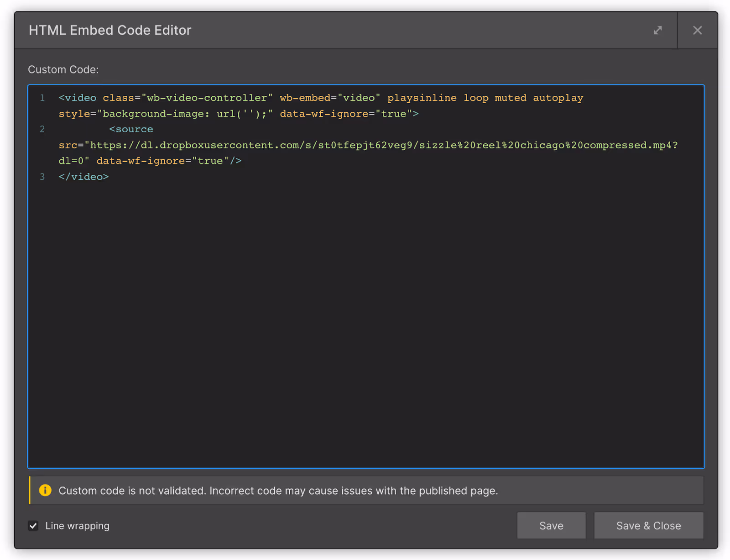
Task: Click the Custom Code: label
Action: click(63, 69)
